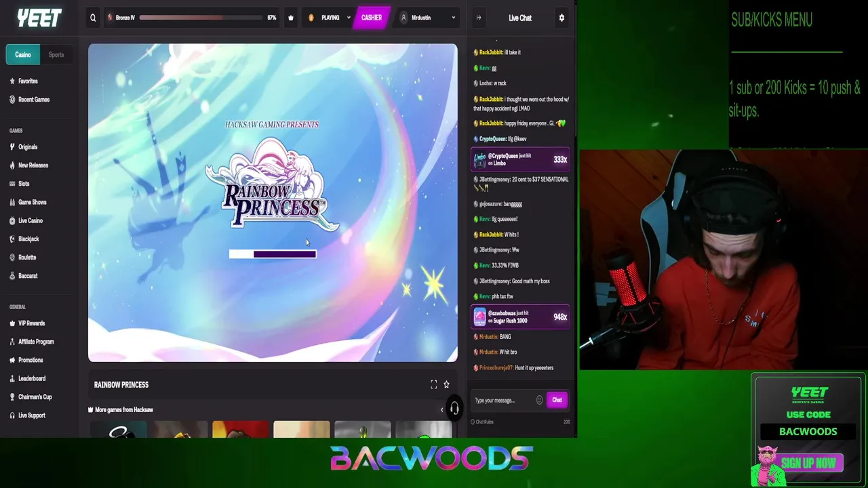The image size is (868, 488).
Task: Click the sawbobwas Sugar Rush 948x card
Action: click(x=521, y=317)
